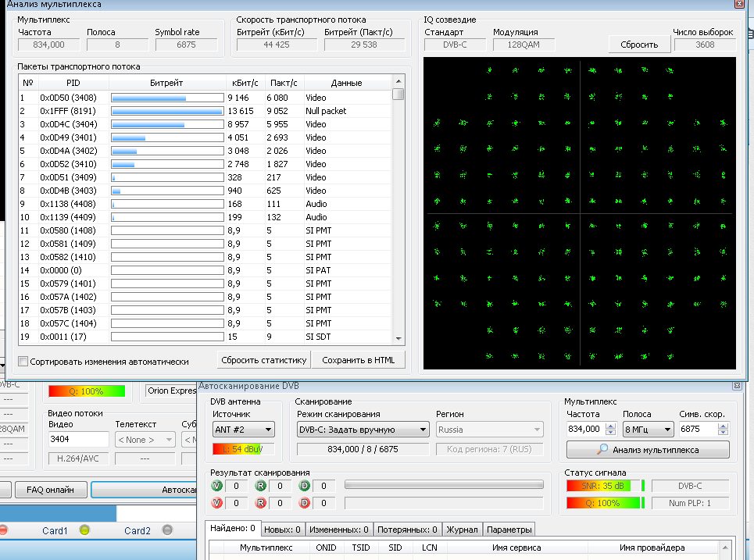
Task: Click the red V scan result icon
Action: click(x=216, y=503)
